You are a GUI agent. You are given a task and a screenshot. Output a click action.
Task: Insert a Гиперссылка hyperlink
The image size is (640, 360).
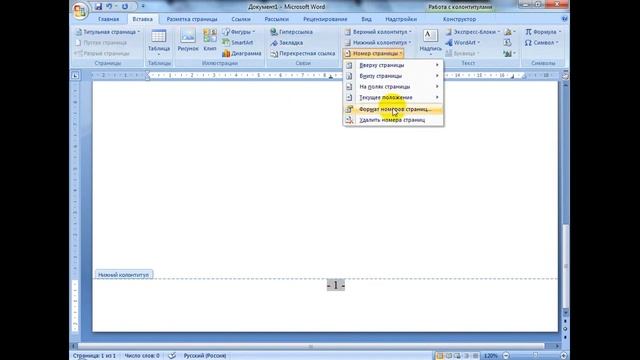[x=291, y=32]
